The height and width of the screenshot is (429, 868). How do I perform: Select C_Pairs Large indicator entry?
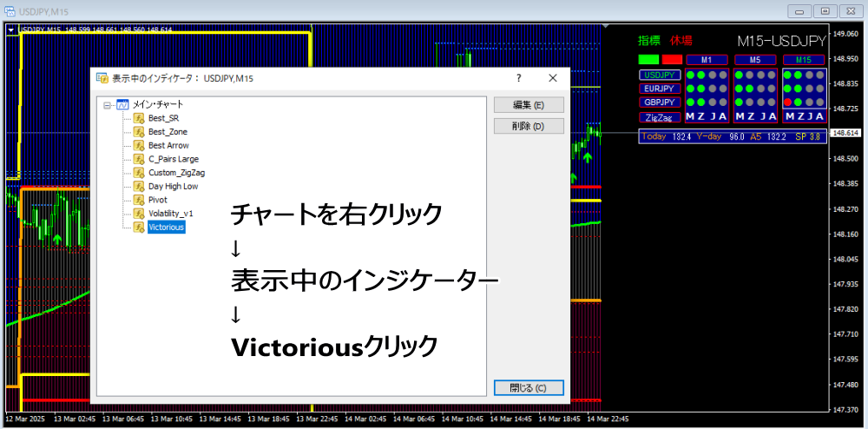[x=173, y=159]
